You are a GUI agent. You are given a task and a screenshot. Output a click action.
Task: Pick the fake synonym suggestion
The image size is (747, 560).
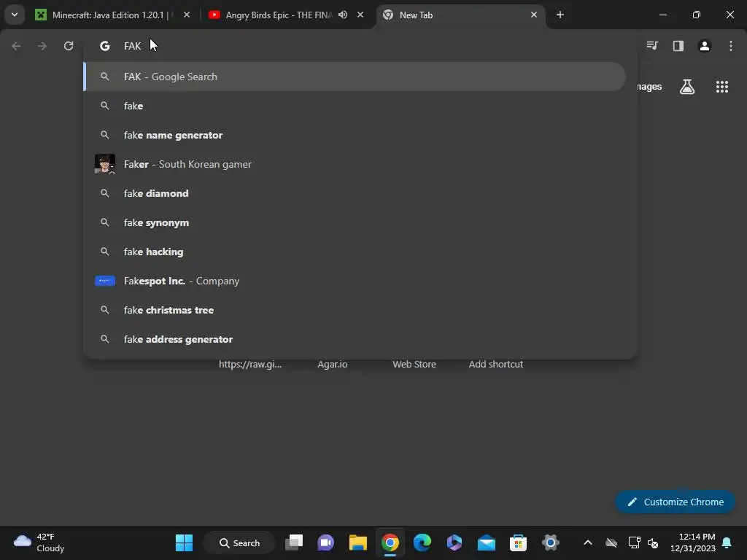click(x=355, y=222)
